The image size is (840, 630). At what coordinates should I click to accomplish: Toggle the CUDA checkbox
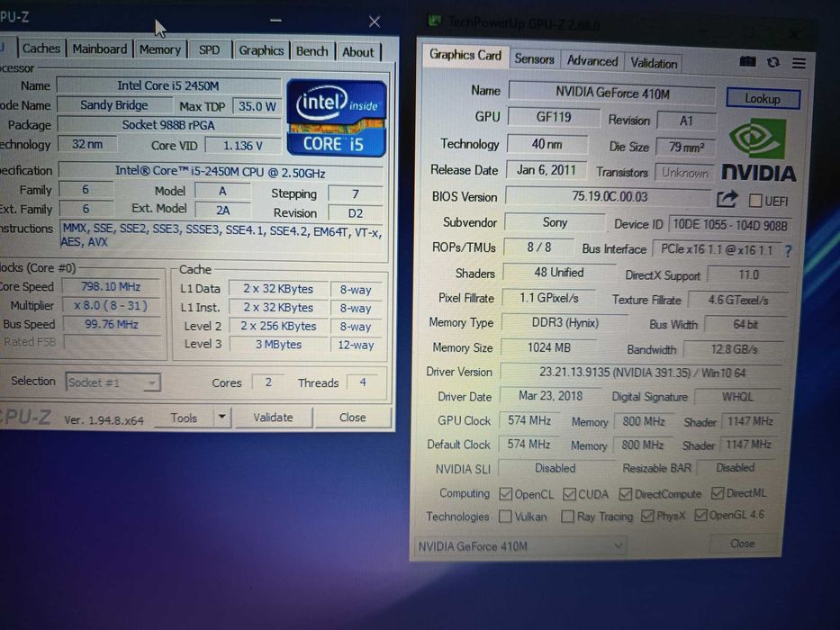569,494
